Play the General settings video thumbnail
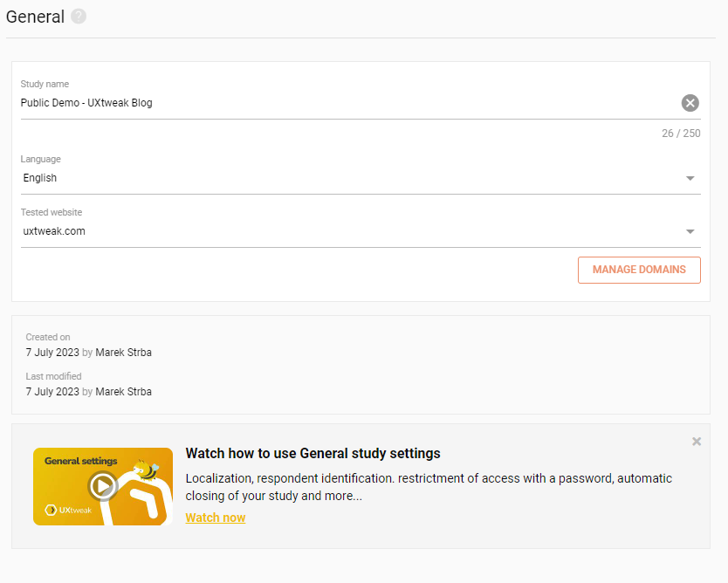 click(103, 486)
